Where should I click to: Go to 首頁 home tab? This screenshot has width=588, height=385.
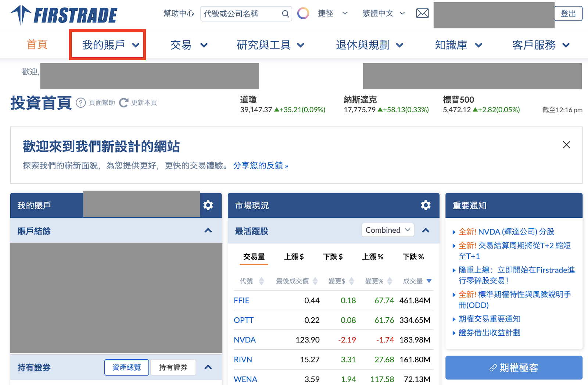coord(37,44)
